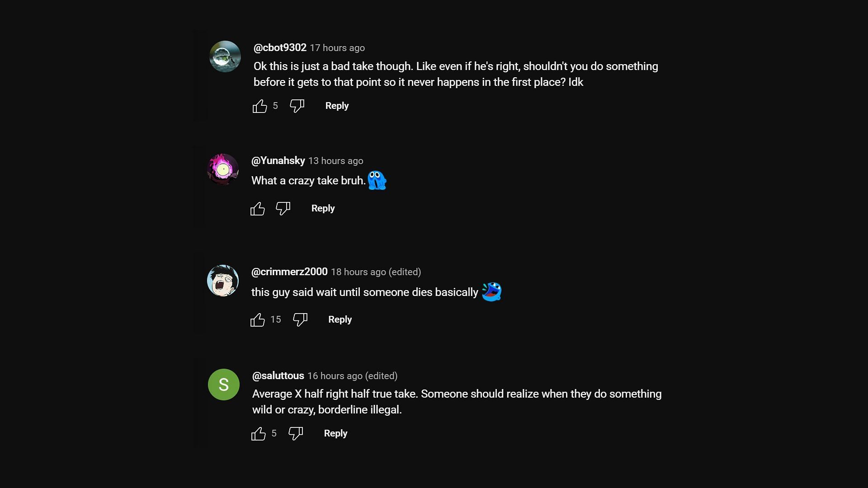This screenshot has width=868, height=488.
Task: Reply to @cbot9302's comment
Action: coord(337,106)
